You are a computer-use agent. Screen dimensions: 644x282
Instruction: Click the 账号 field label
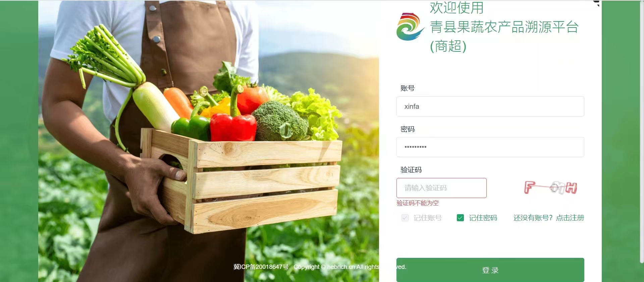pyautogui.click(x=408, y=88)
